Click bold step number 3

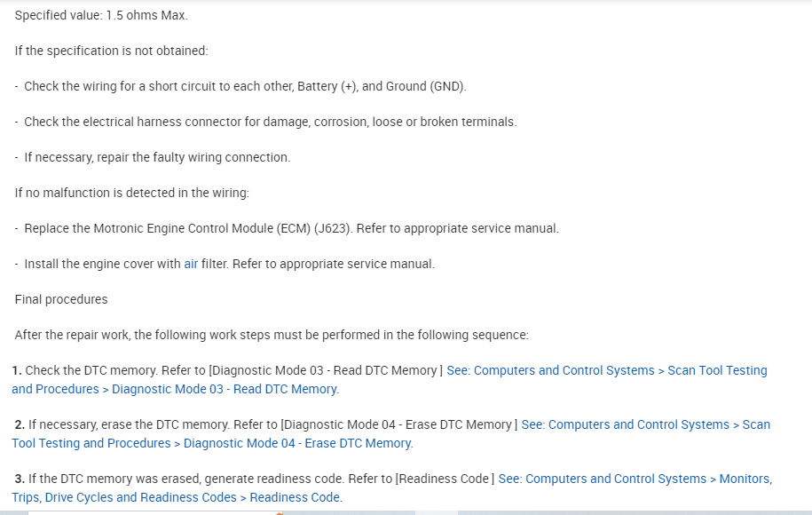coord(19,479)
